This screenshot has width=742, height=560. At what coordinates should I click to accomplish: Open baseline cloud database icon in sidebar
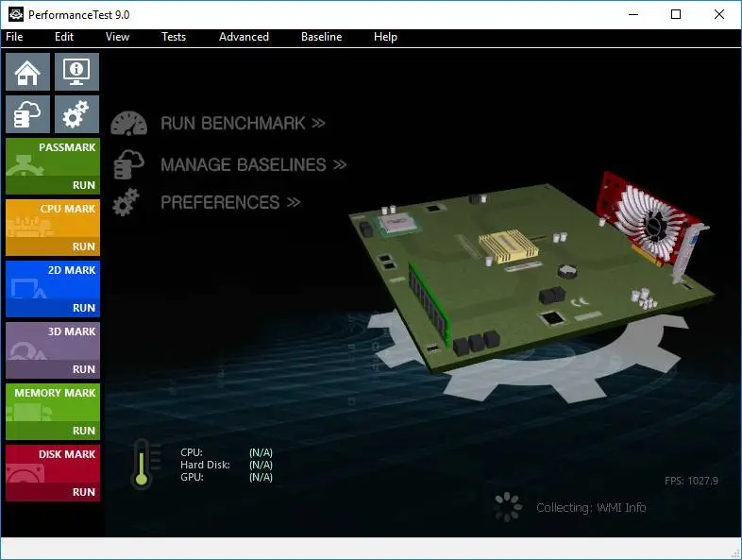[27, 114]
